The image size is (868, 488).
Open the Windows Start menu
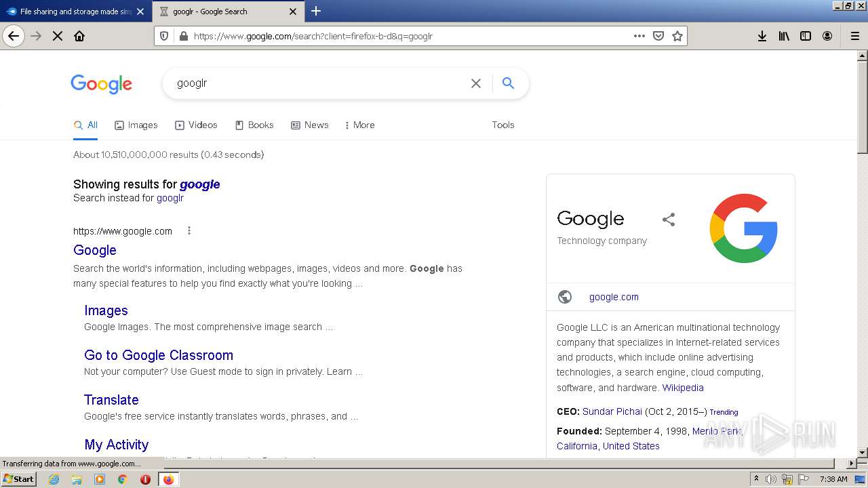(x=19, y=479)
